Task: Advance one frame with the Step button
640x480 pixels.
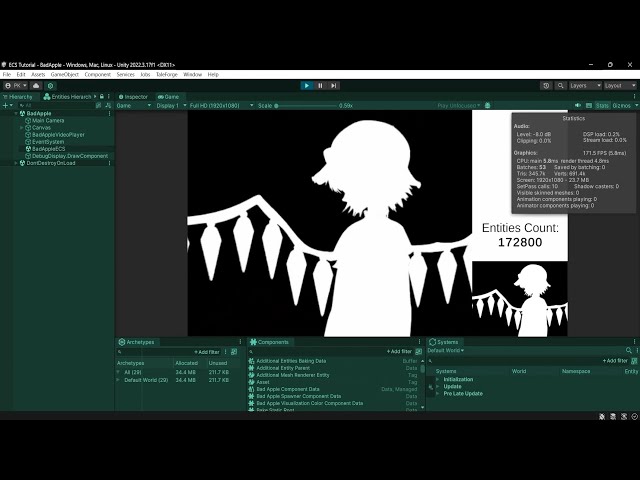Action: [333, 86]
